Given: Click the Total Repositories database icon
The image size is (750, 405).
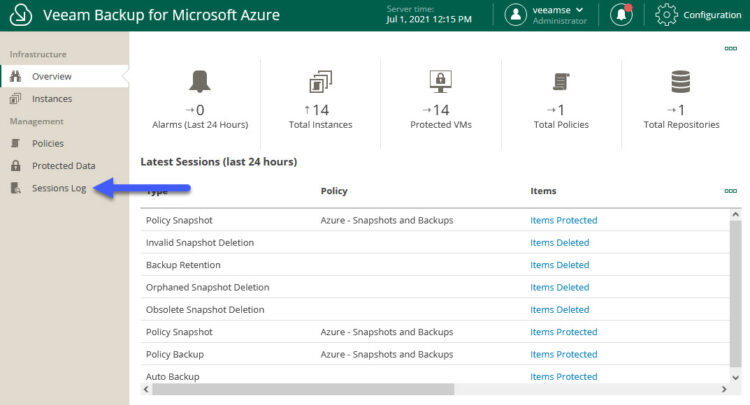Looking at the screenshot, I should click(x=681, y=82).
